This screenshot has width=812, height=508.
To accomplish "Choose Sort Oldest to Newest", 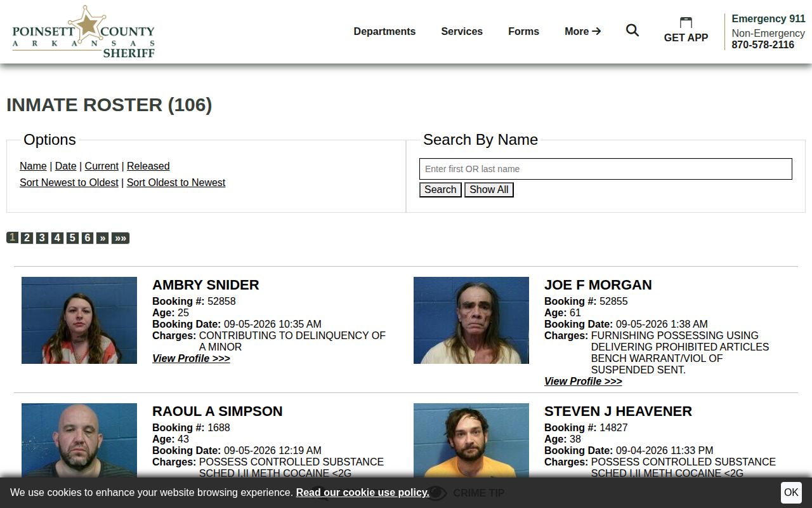I will click(x=176, y=182).
